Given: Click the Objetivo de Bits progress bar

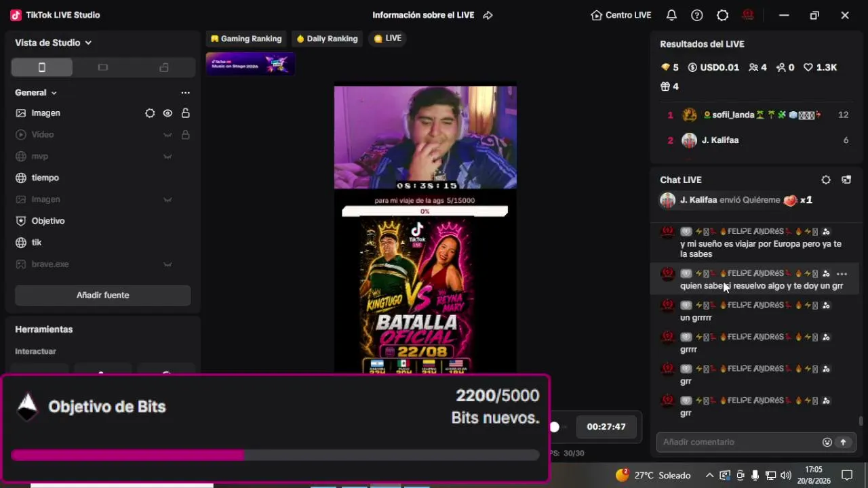Looking at the screenshot, I should coord(275,455).
